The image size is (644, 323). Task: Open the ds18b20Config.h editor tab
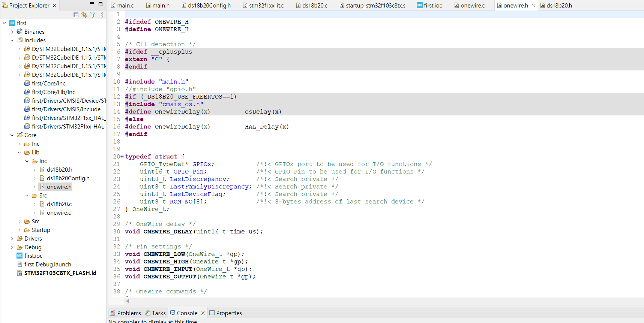point(206,6)
